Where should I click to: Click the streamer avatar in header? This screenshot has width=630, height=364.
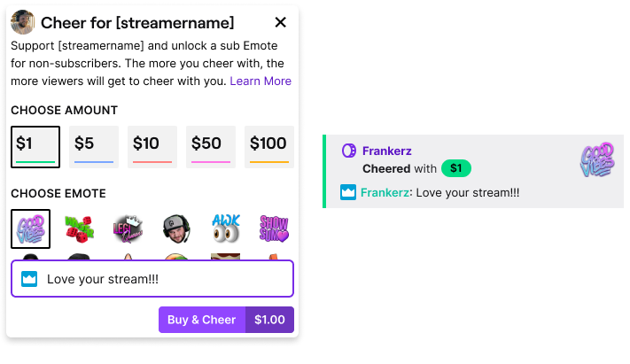(23, 23)
